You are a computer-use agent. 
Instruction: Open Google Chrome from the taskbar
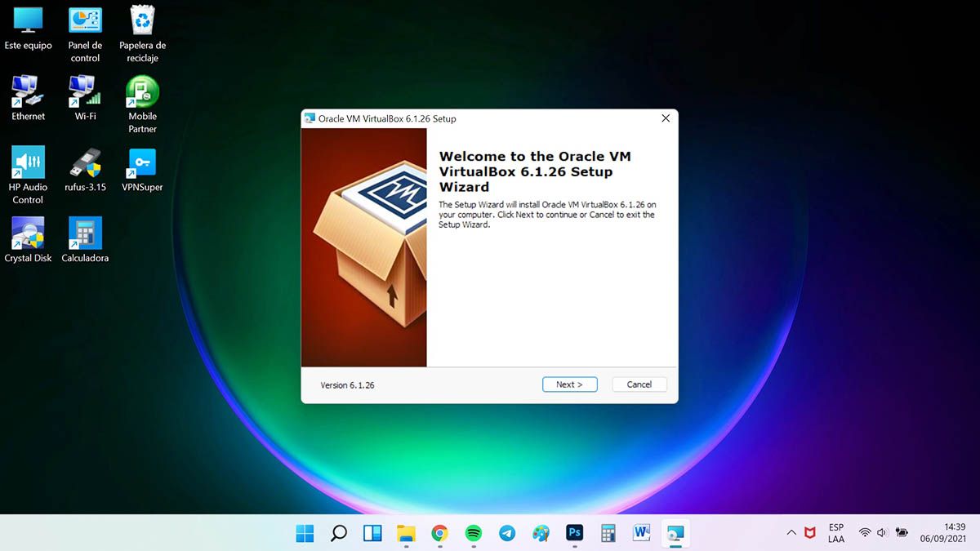[x=439, y=534]
